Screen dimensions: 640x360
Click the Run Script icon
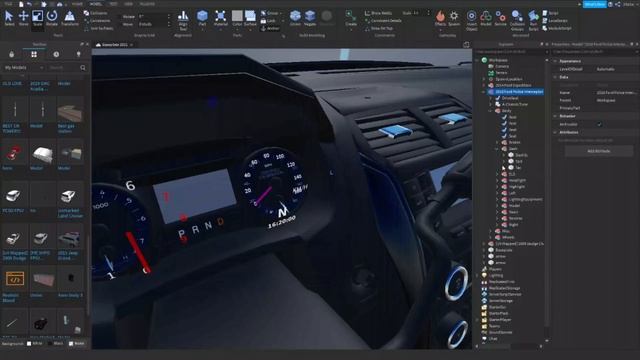coord(533,20)
